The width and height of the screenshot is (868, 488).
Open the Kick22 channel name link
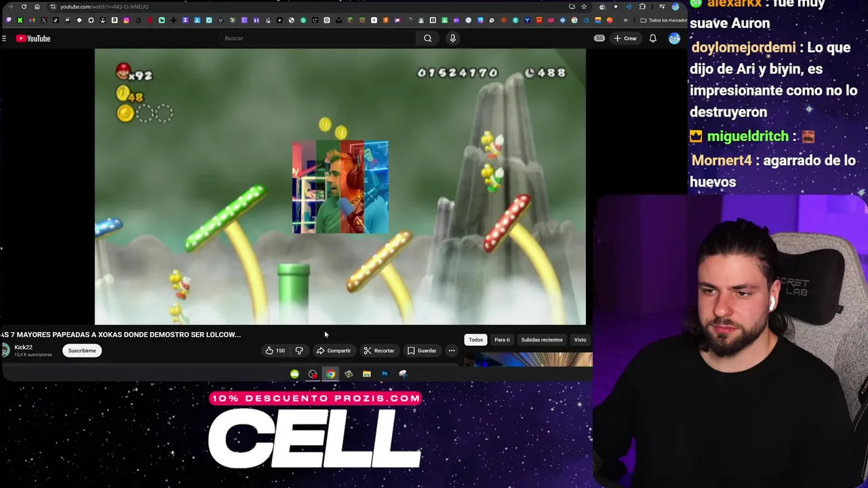(x=24, y=347)
